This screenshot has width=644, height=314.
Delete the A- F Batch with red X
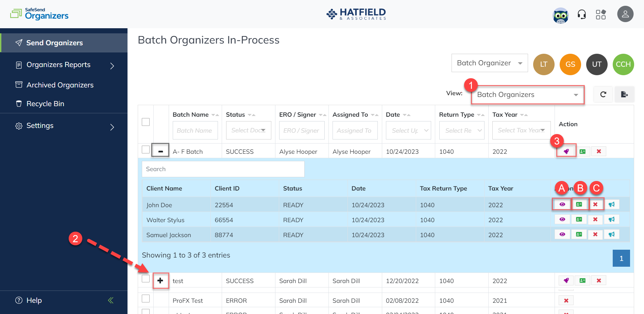(x=599, y=151)
